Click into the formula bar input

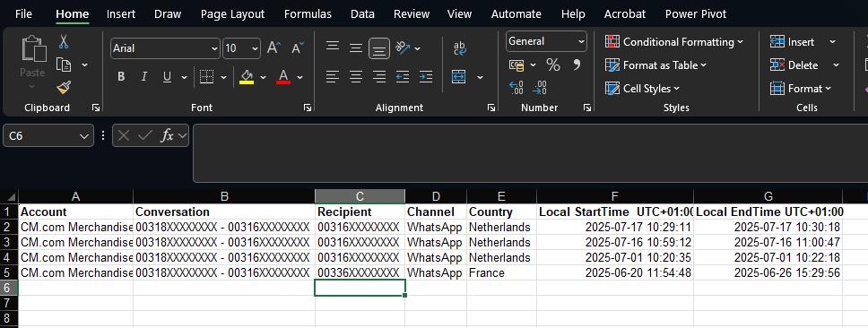[x=530, y=153]
